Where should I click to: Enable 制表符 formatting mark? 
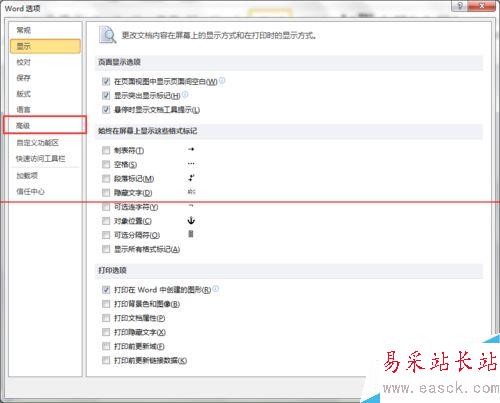point(106,151)
